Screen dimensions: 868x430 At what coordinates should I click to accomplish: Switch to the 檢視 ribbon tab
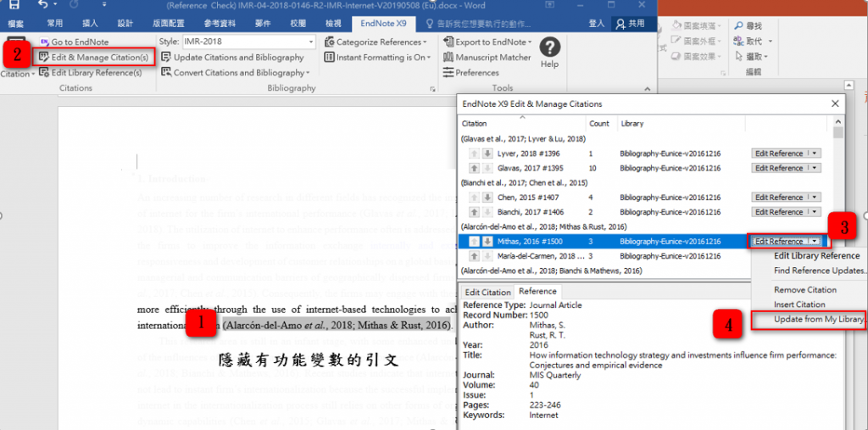333,24
